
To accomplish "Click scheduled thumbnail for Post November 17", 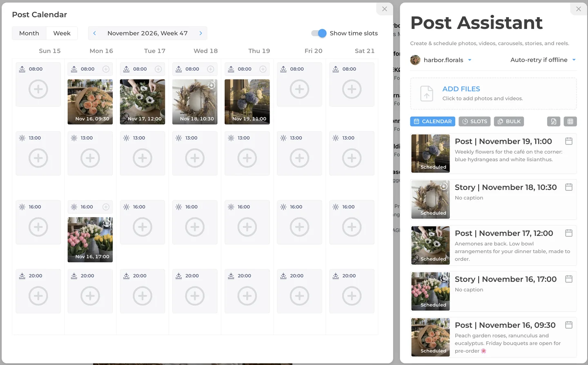I will [430, 245].
